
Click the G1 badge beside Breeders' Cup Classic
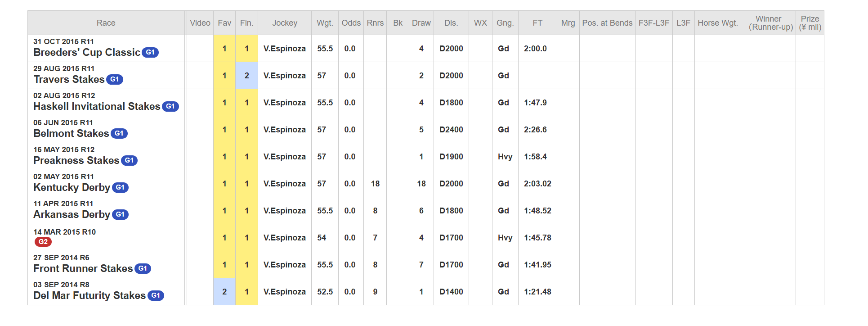point(150,53)
